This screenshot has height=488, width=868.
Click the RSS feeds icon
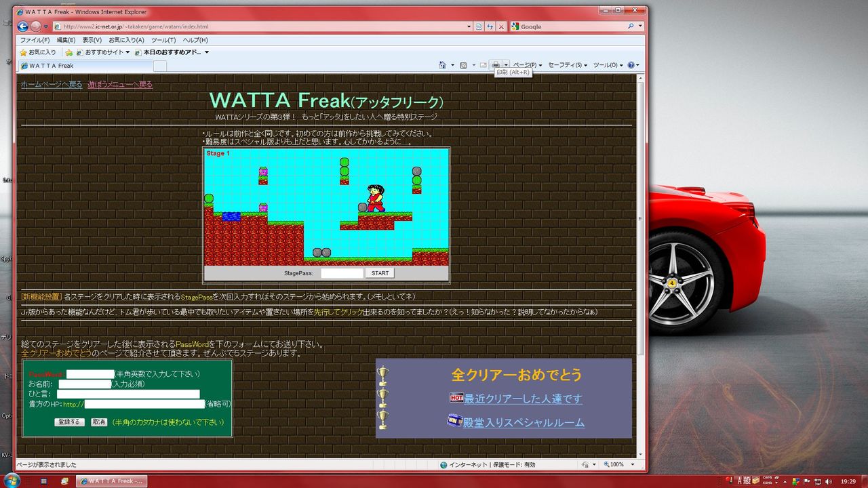click(x=463, y=65)
